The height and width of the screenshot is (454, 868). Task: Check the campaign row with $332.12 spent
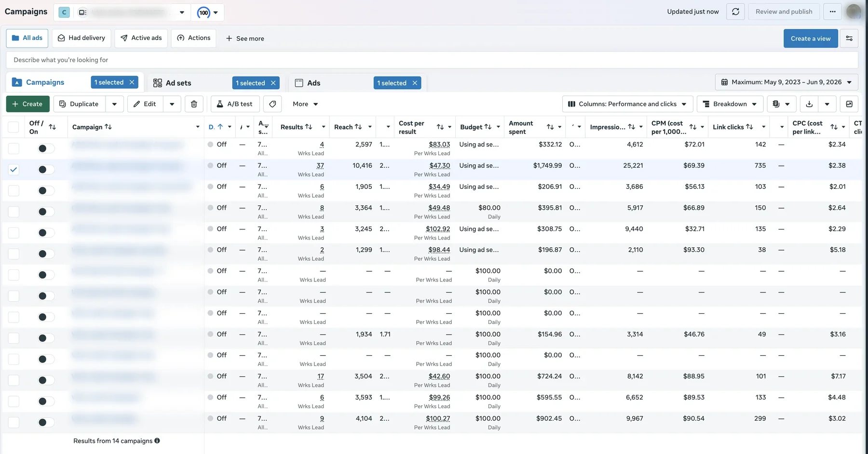click(14, 148)
